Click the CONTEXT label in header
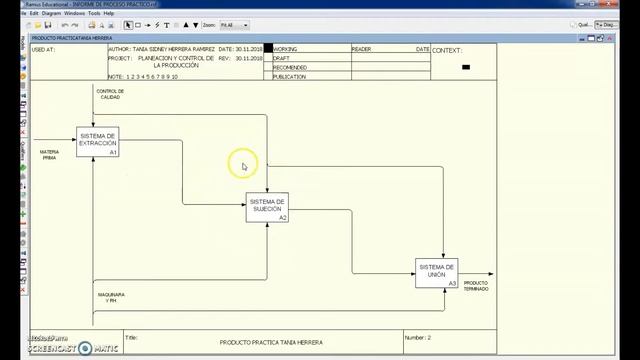The width and height of the screenshot is (640, 360). click(x=447, y=51)
